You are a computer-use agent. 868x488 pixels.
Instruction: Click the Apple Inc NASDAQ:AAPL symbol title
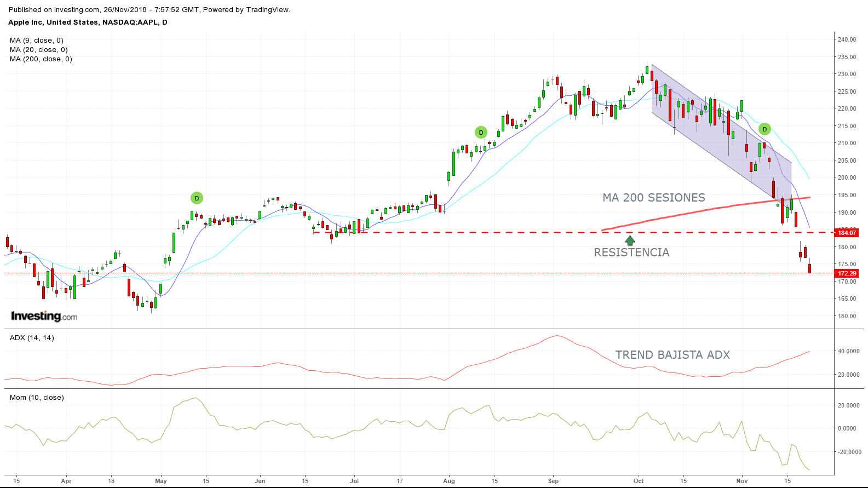coord(88,22)
